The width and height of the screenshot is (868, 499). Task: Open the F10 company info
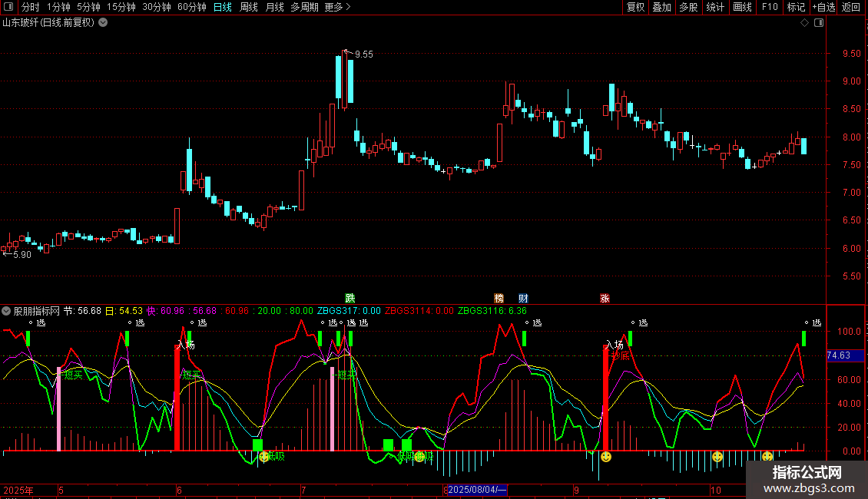tap(769, 8)
